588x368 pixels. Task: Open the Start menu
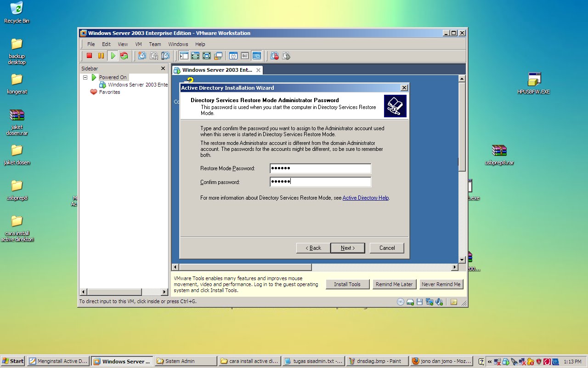point(13,361)
